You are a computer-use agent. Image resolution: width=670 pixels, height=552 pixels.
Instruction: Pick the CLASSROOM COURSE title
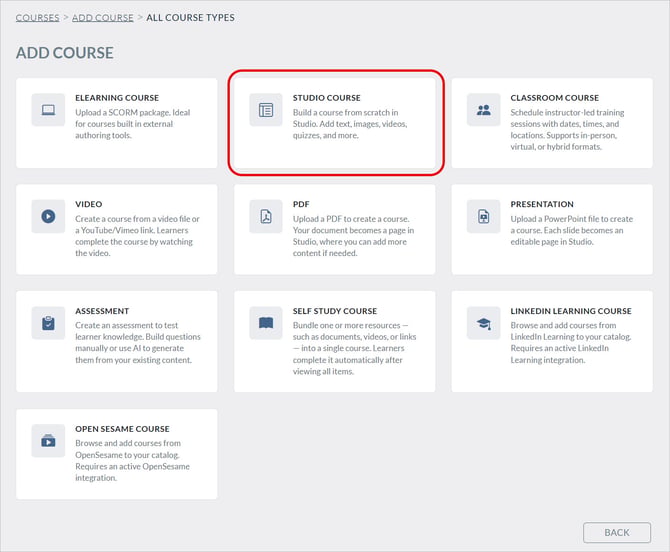pos(554,97)
